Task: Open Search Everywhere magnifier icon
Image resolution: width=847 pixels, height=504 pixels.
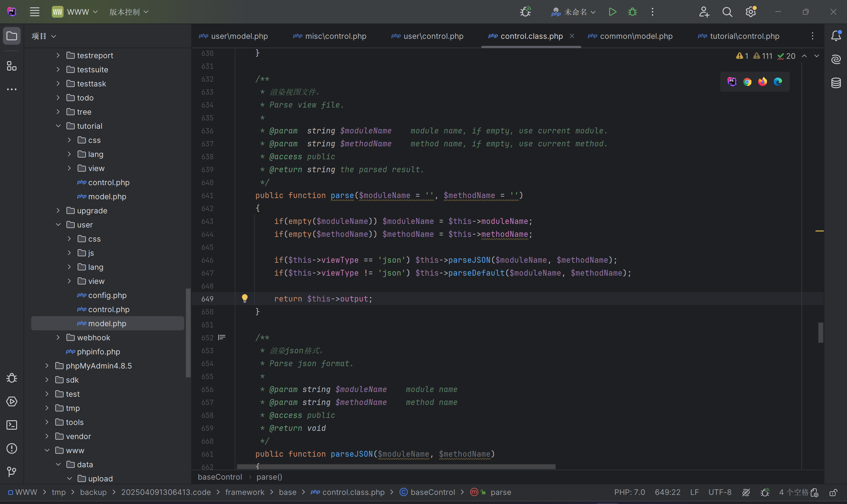Action: tap(727, 12)
